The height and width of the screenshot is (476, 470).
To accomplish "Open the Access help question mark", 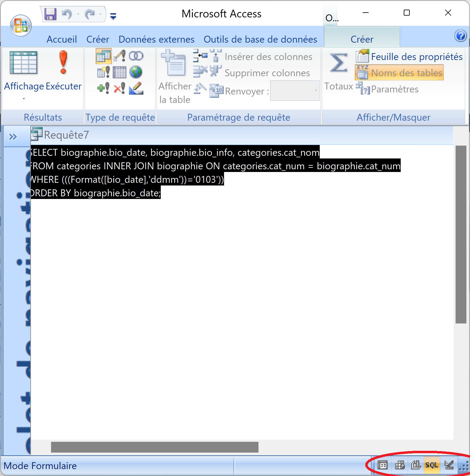I will pyautogui.click(x=460, y=36).
